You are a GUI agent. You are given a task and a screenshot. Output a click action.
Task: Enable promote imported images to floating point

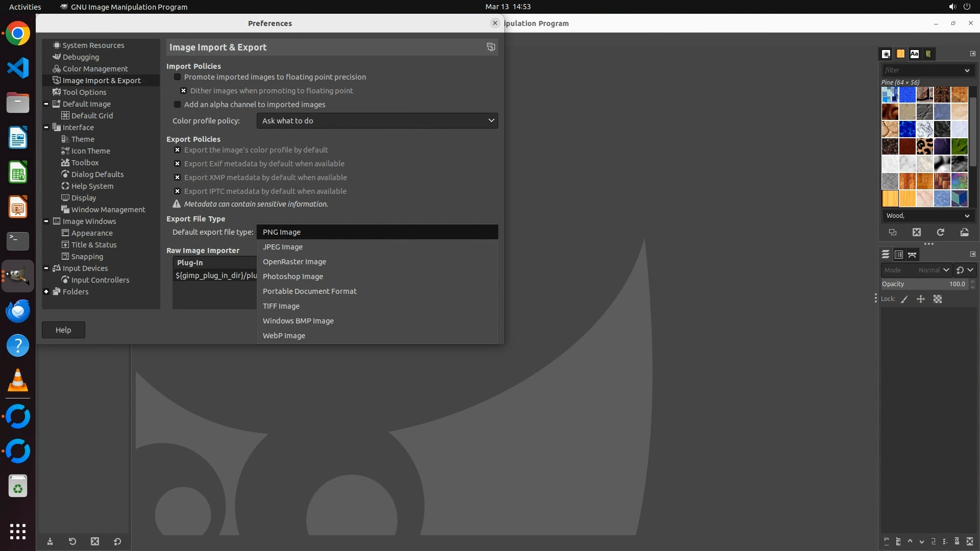pos(177,77)
